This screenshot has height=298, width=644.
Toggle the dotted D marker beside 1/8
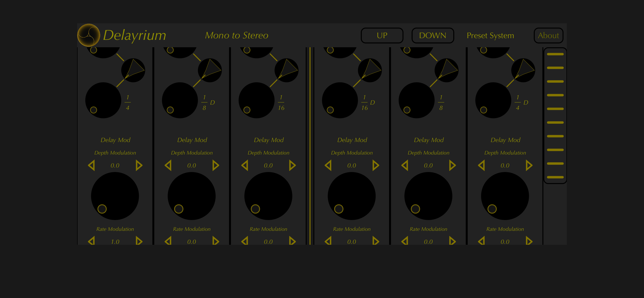click(x=212, y=103)
